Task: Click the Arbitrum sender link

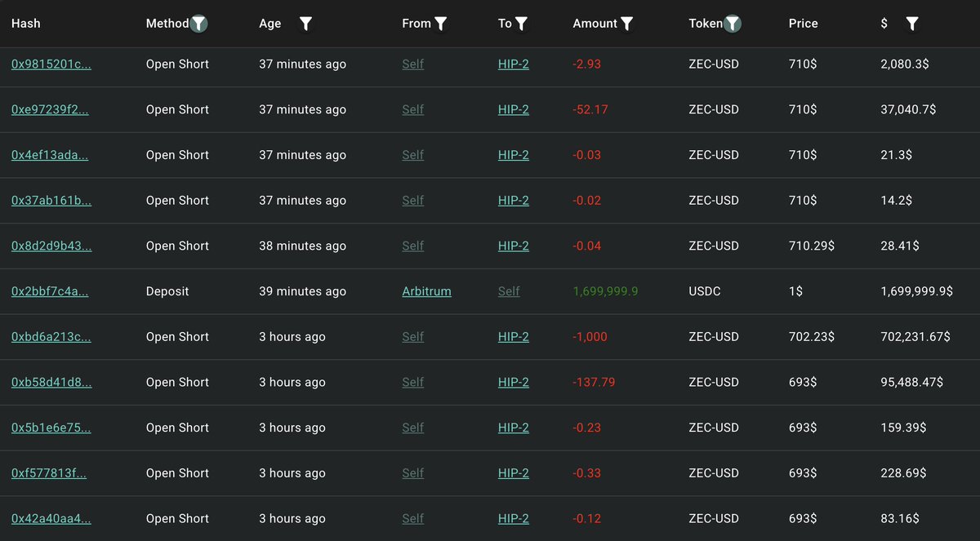Action: (x=426, y=291)
